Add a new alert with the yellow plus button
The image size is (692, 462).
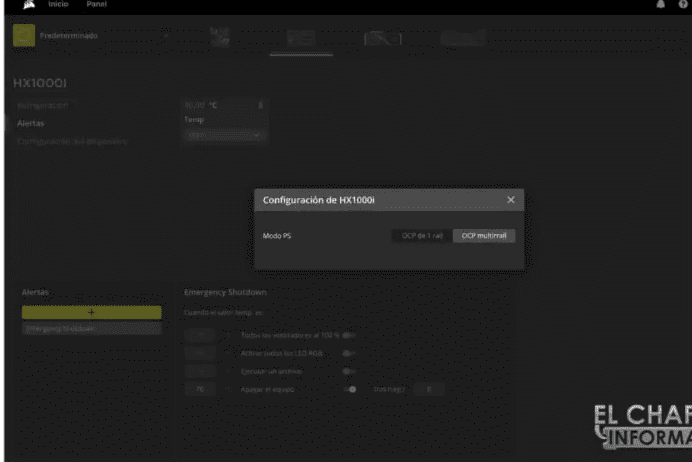click(91, 312)
